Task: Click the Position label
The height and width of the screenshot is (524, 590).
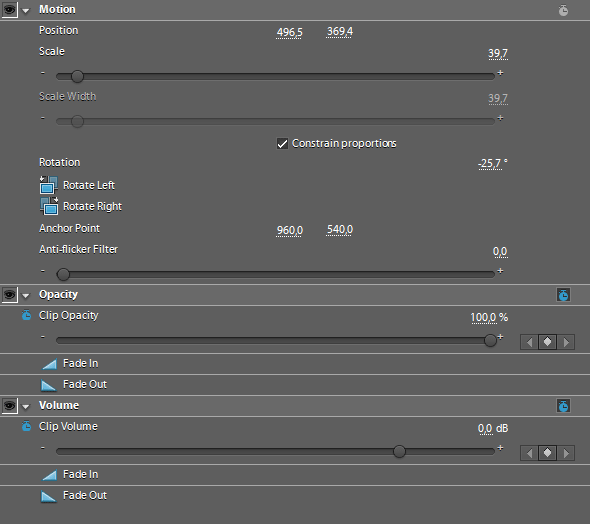Action: click(x=58, y=30)
